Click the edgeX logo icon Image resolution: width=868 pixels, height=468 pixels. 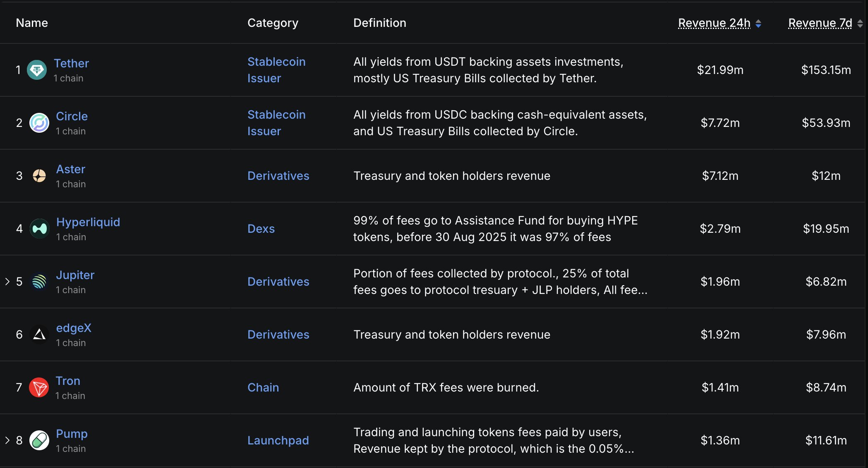(39, 334)
